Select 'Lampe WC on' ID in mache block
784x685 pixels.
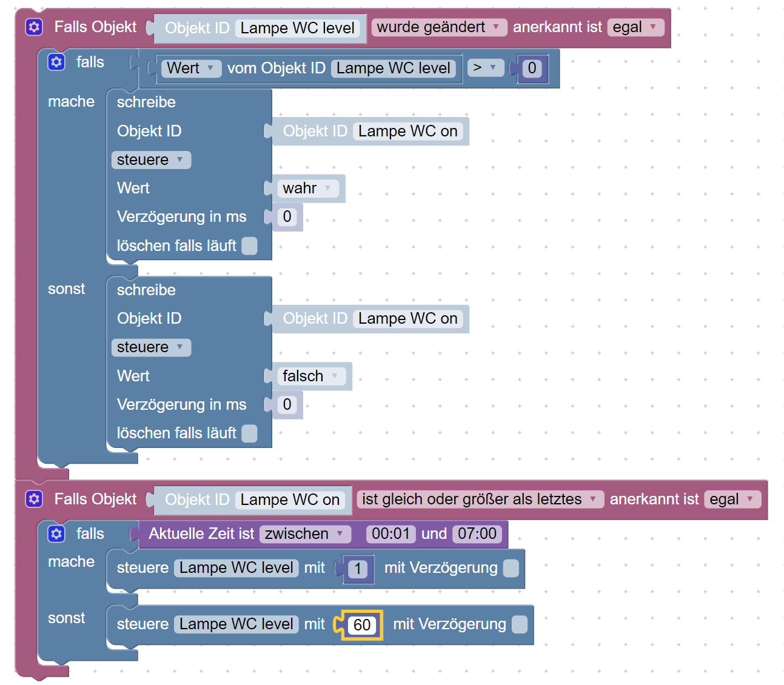(x=407, y=132)
